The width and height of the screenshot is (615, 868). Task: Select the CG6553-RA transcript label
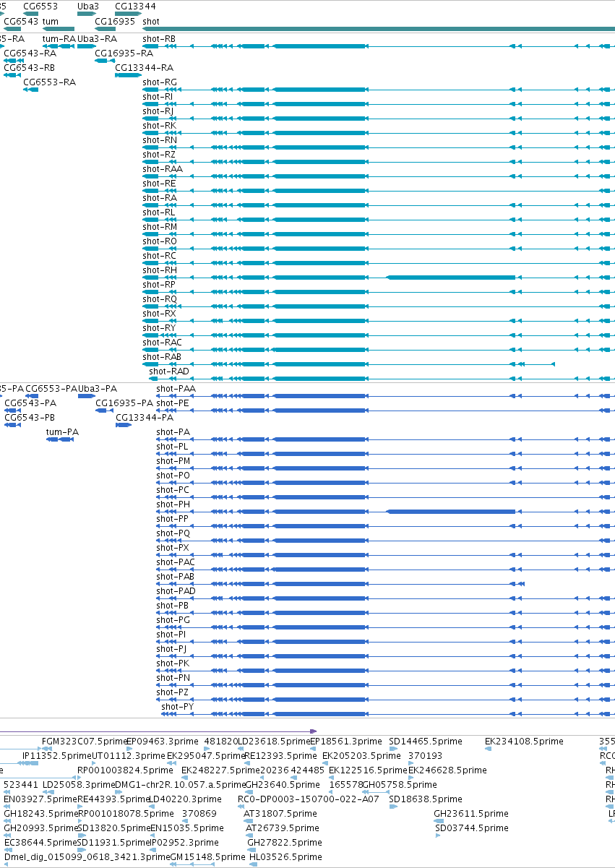(x=49, y=82)
